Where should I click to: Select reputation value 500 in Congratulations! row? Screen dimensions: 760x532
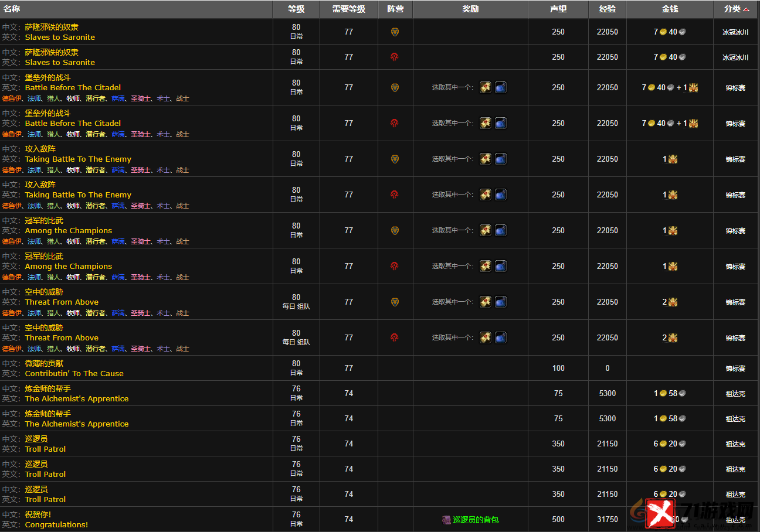point(558,519)
